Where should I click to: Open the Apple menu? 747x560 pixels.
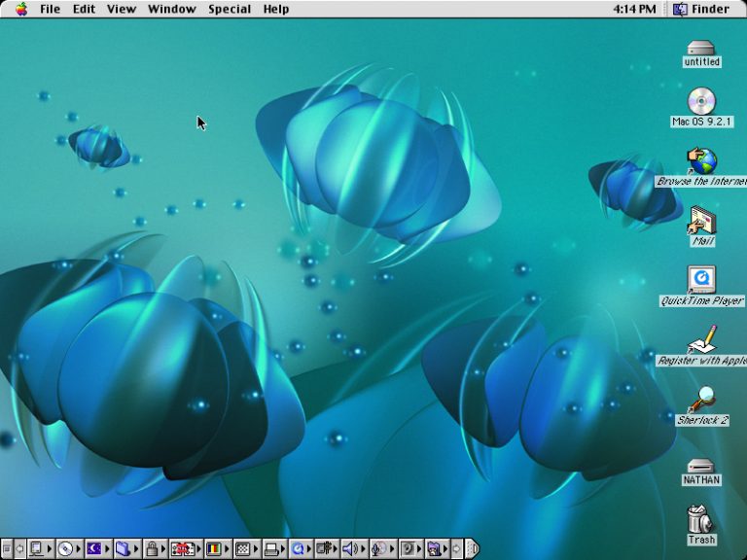coord(21,9)
